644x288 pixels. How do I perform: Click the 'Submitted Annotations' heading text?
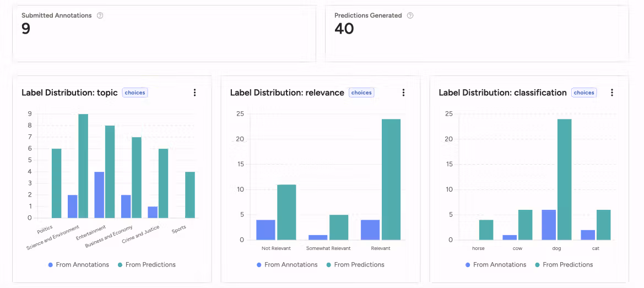56,15
